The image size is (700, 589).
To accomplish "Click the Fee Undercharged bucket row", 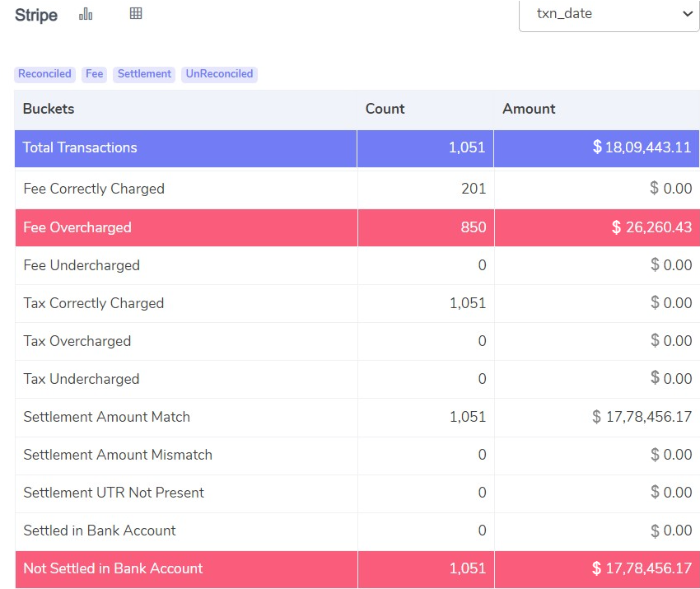I will click(x=82, y=265).
